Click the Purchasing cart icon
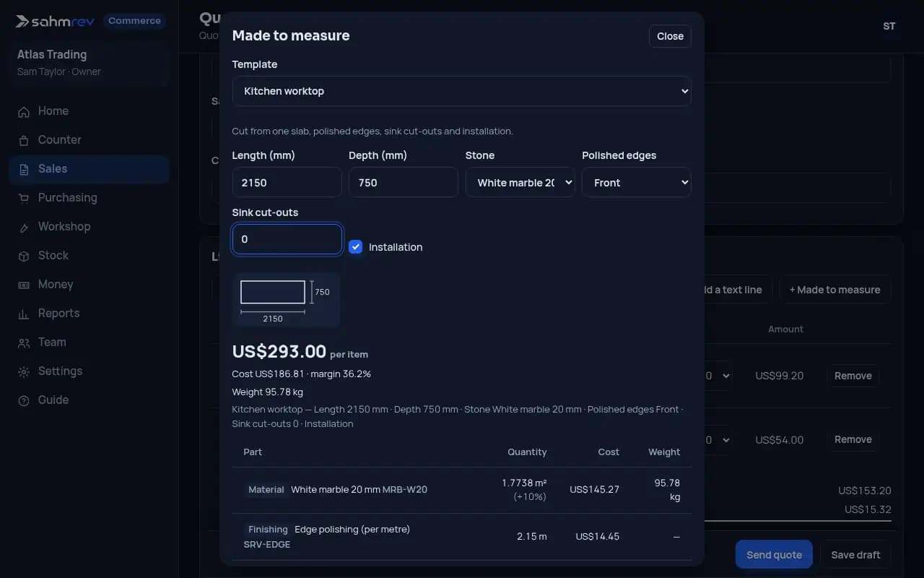The height and width of the screenshot is (578, 924). pyautogui.click(x=24, y=198)
